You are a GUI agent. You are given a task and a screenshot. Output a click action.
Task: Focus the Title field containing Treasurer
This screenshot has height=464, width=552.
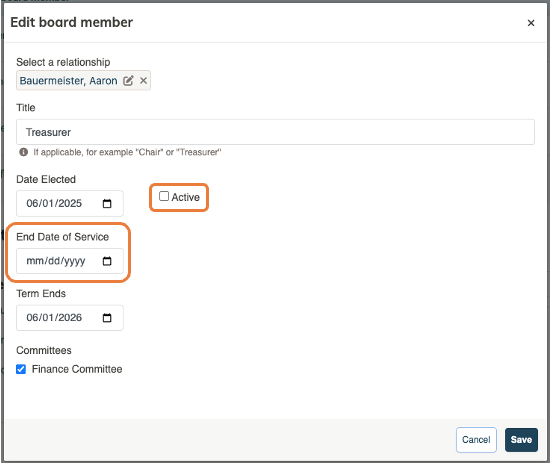point(275,132)
